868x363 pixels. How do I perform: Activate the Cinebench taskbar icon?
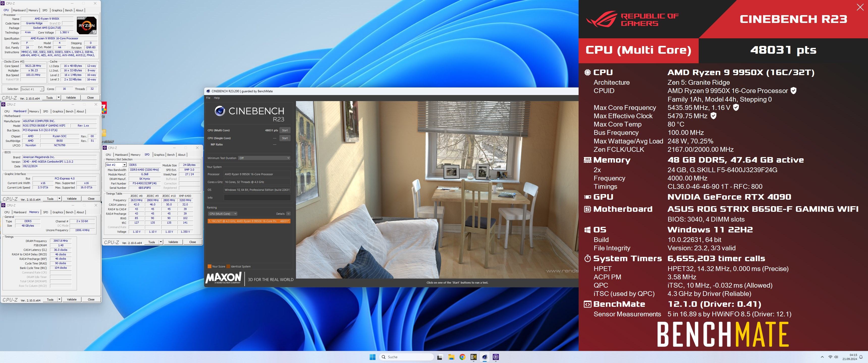[x=484, y=357]
